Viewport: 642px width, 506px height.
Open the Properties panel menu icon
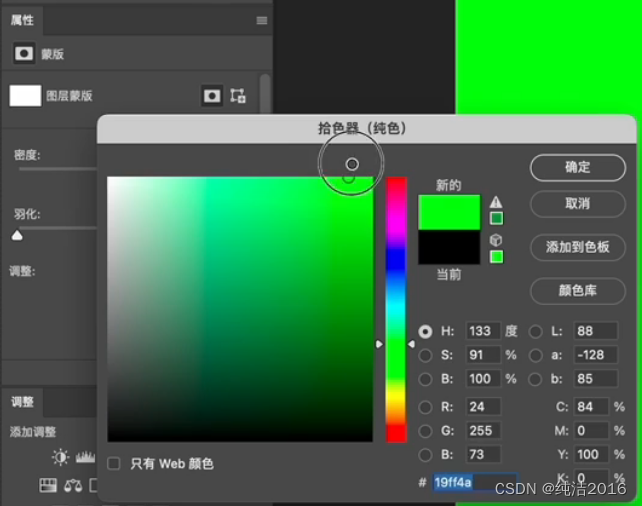click(x=262, y=20)
